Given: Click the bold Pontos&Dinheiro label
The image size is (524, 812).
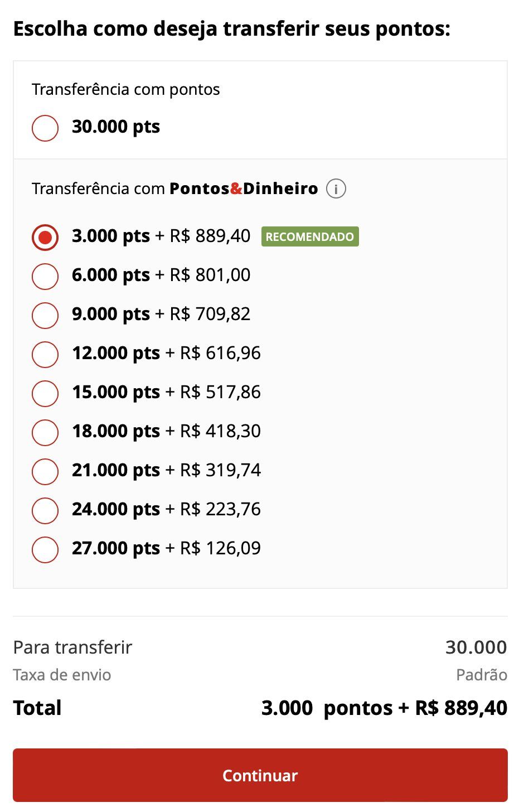Looking at the screenshot, I should pyautogui.click(x=244, y=188).
